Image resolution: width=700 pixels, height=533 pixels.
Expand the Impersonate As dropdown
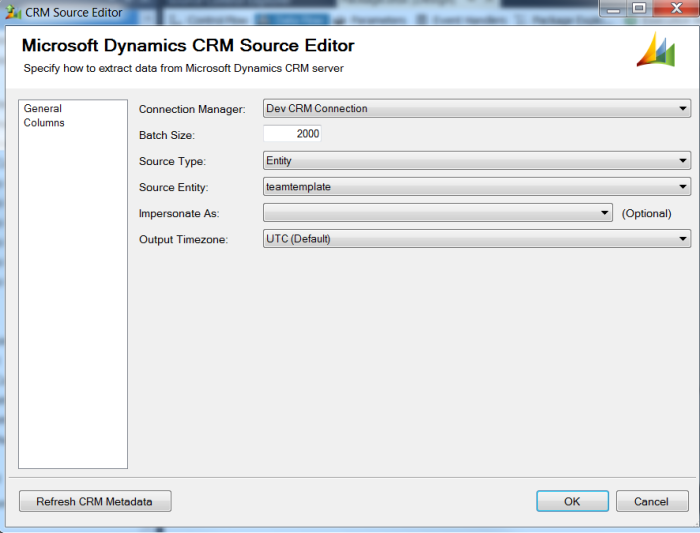[x=605, y=213]
